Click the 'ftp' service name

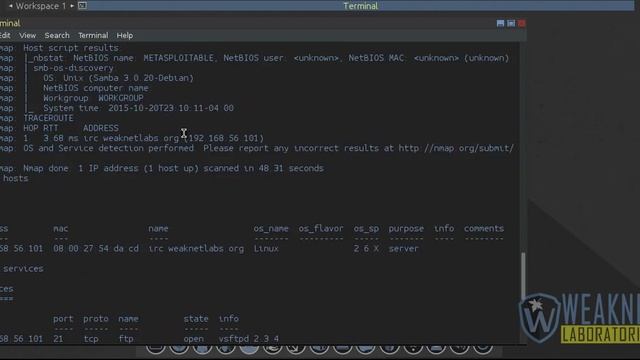pyautogui.click(x=126, y=339)
